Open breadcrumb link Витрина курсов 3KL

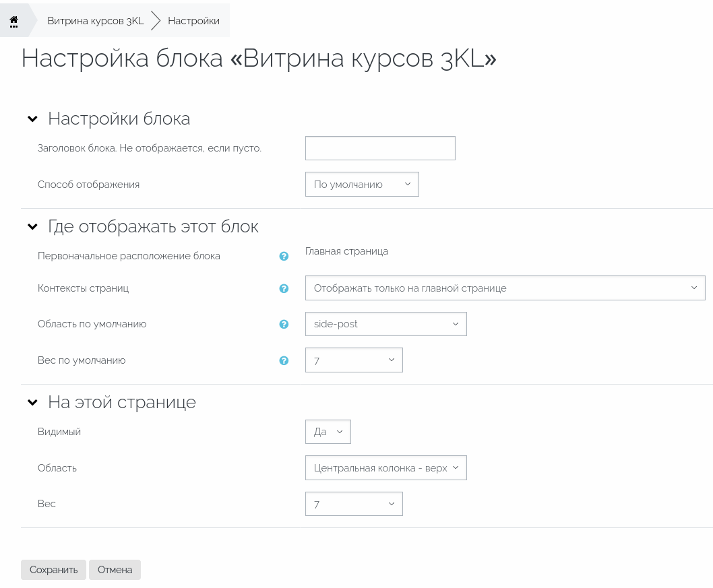click(96, 21)
